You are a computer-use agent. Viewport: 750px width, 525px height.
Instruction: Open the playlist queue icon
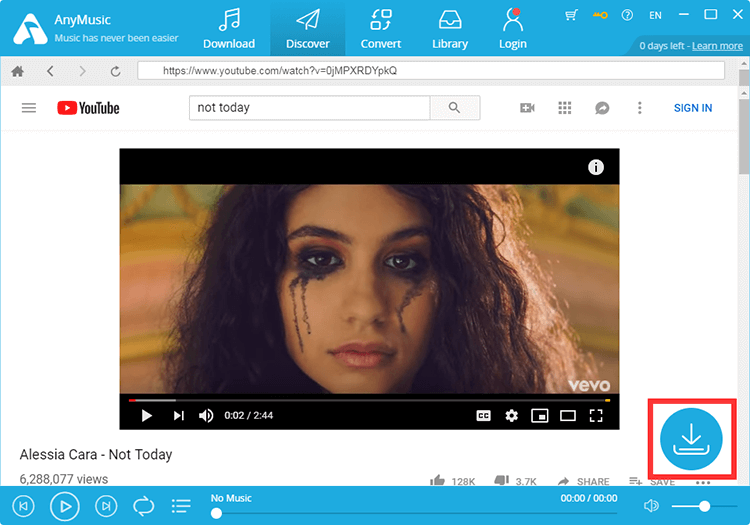pos(181,506)
